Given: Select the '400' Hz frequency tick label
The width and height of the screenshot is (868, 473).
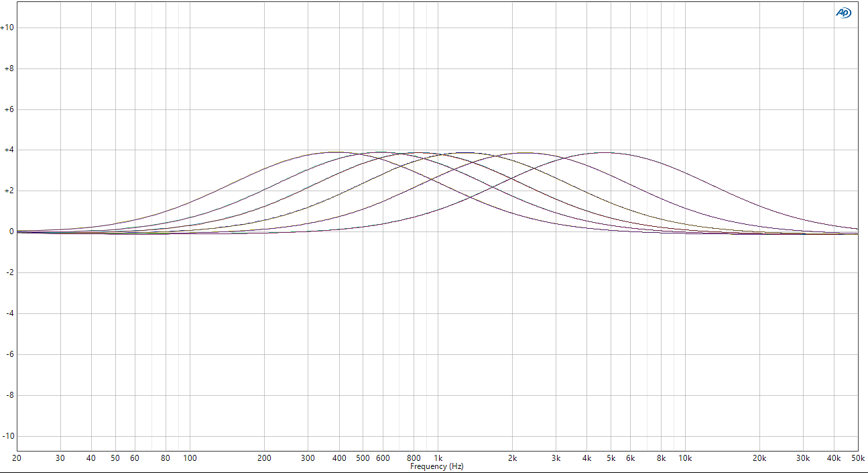Looking at the screenshot, I should [x=339, y=458].
